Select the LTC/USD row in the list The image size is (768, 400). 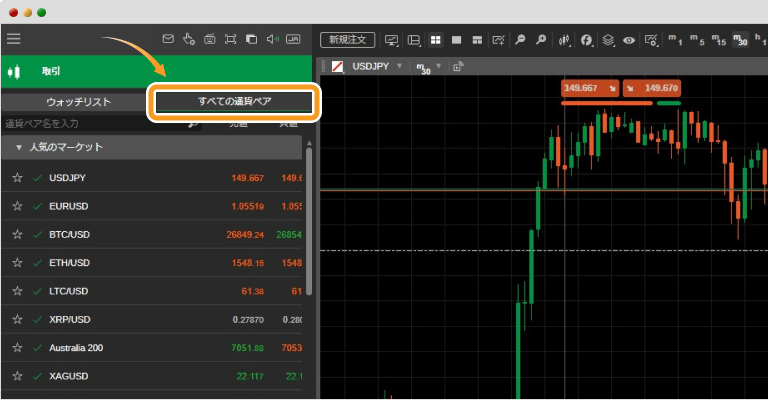pos(152,291)
